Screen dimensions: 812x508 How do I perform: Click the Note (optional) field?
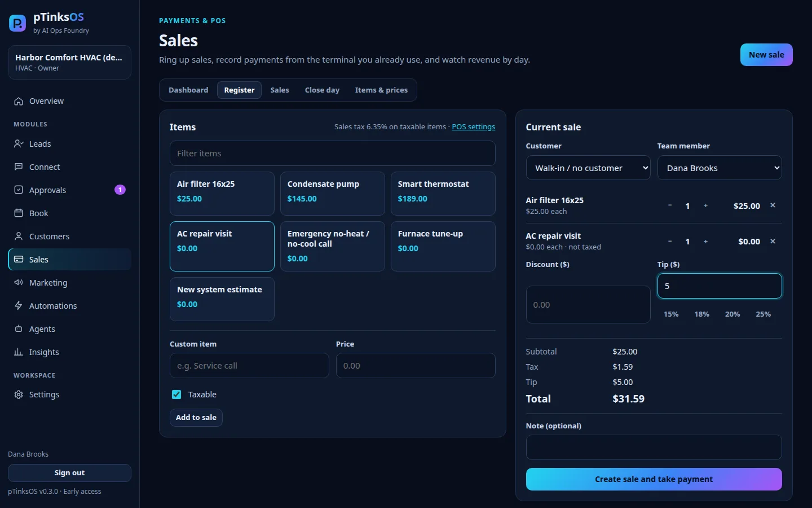click(654, 448)
